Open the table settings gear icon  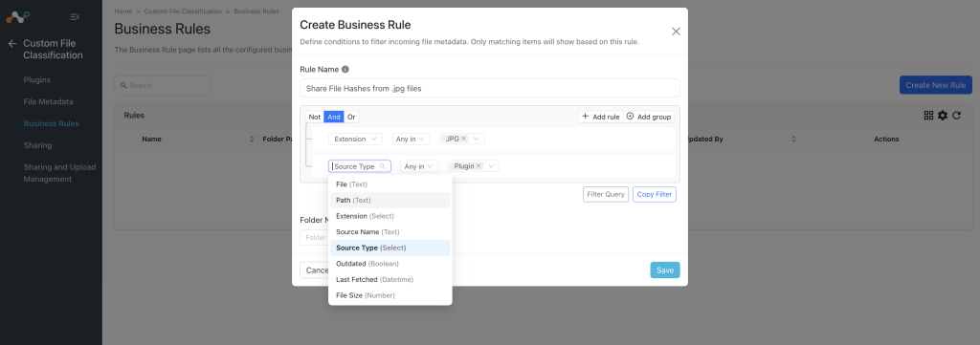coord(943,116)
